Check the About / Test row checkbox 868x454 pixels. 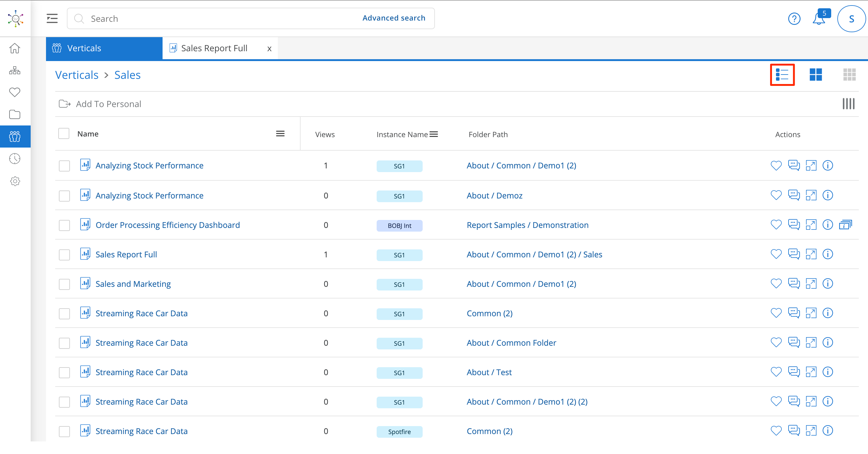pyautogui.click(x=64, y=372)
